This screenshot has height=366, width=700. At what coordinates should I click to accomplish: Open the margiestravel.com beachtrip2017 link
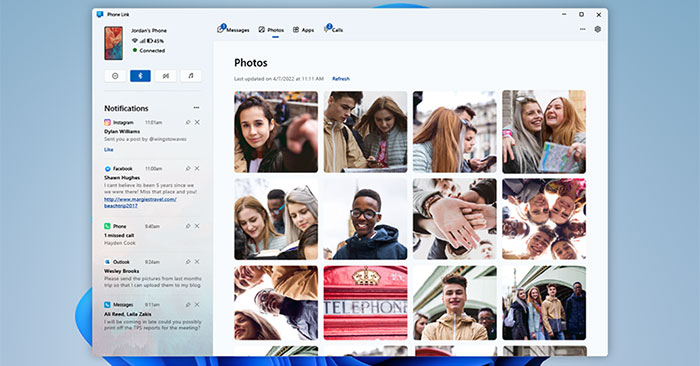click(140, 203)
